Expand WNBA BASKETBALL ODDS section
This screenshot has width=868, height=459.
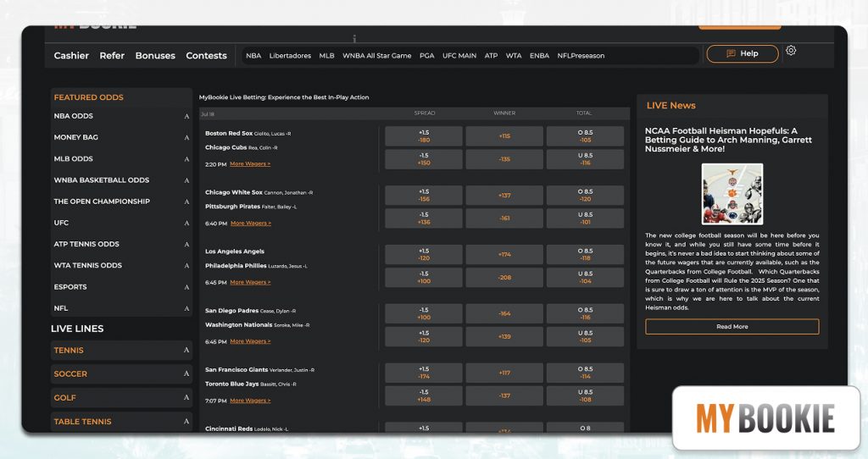pyautogui.click(x=121, y=180)
